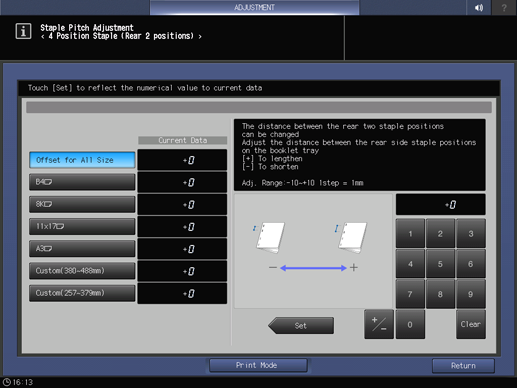This screenshot has width=517, height=388.
Task: Select Custom(380~488mm) size option
Action: click(x=82, y=271)
